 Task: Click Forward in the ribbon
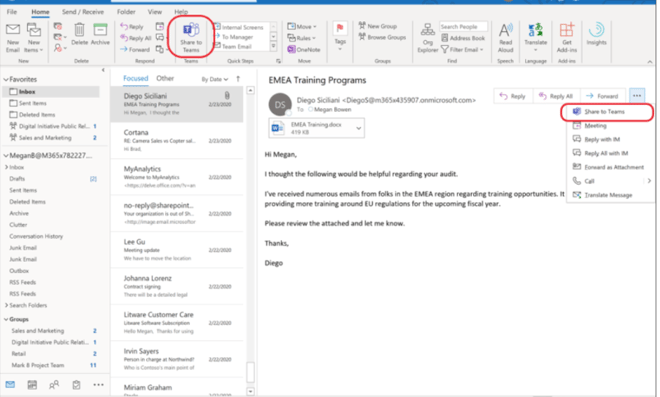pos(135,49)
